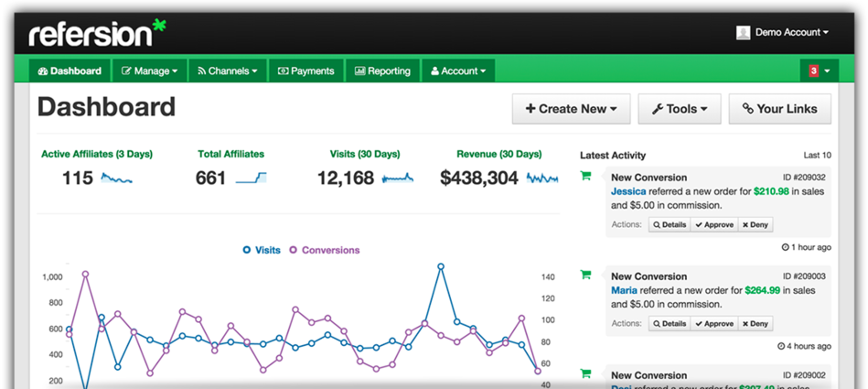Click Jessica's conversion shopping cart icon
Viewport: 868px width, 389px height.
point(585,177)
